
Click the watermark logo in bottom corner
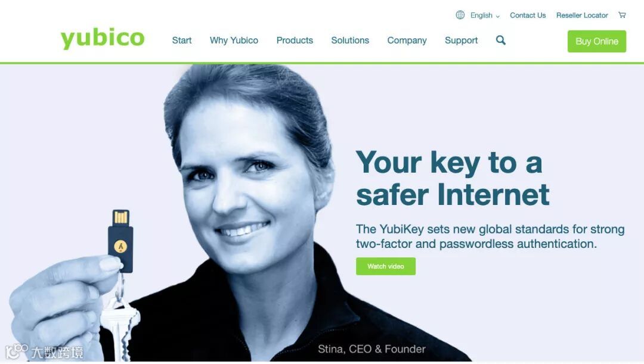point(44,351)
